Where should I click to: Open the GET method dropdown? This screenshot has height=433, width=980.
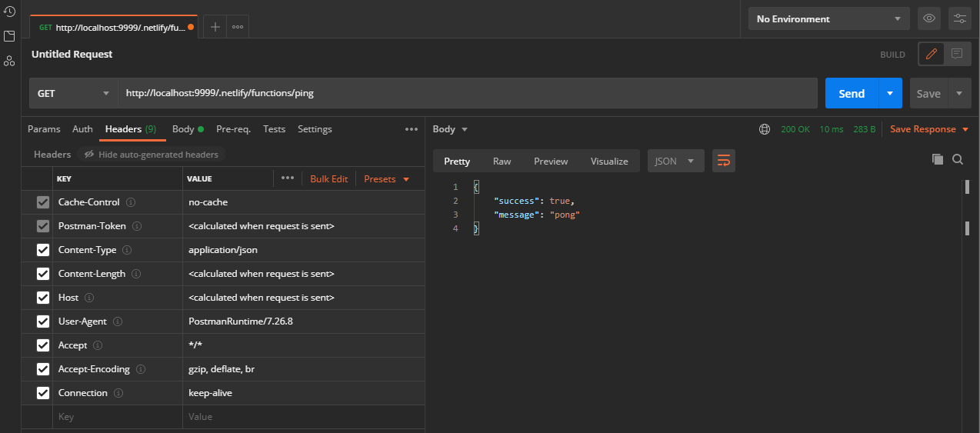tap(73, 93)
